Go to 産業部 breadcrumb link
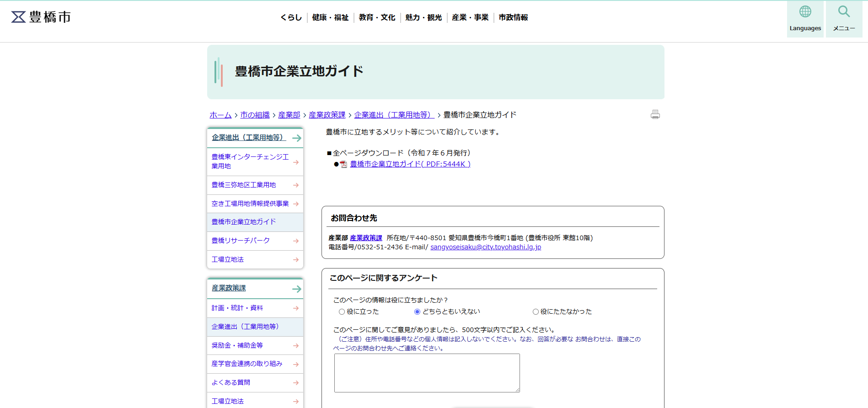 [289, 115]
